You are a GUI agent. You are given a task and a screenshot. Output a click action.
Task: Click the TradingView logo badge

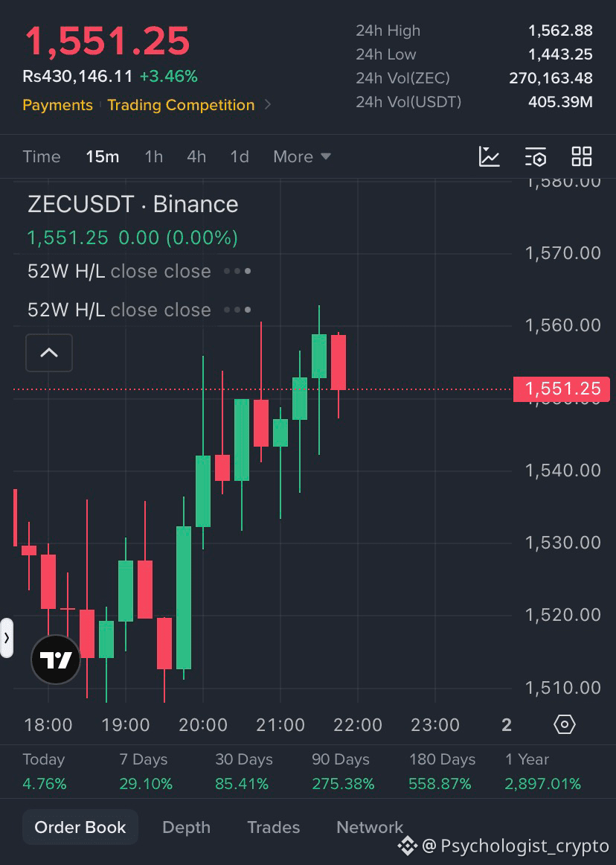(56, 660)
